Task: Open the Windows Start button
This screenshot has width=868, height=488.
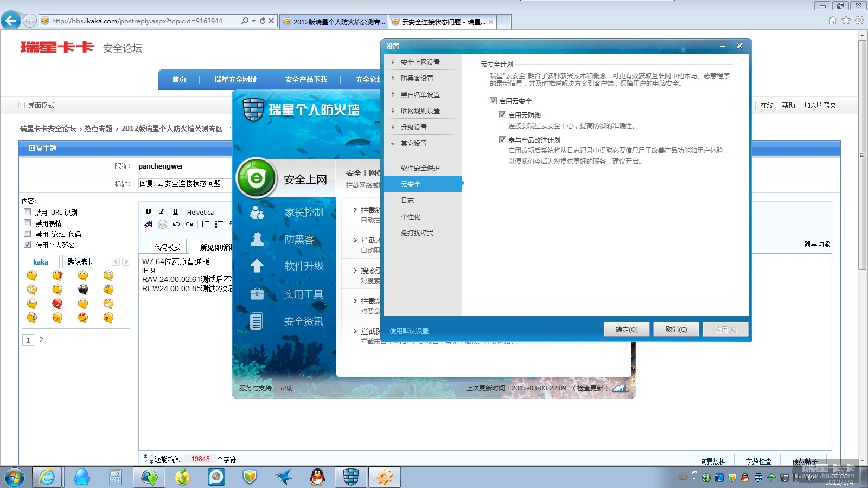Action: [x=15, y=477]
